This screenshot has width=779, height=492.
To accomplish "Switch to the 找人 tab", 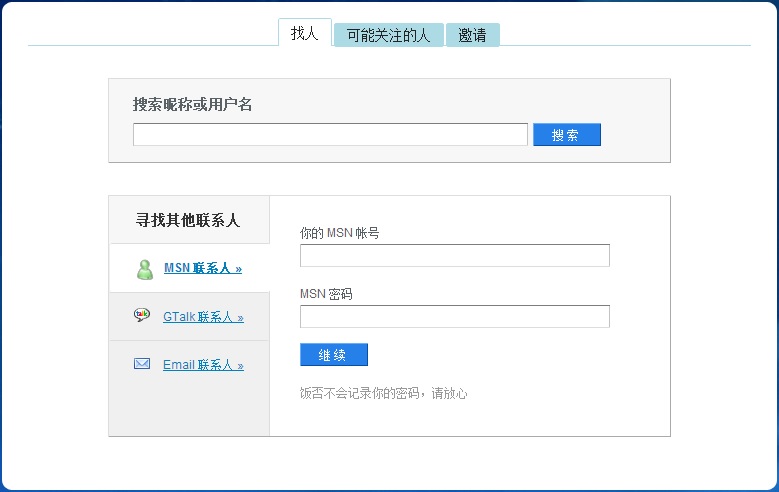I will [x=305, y=33].
